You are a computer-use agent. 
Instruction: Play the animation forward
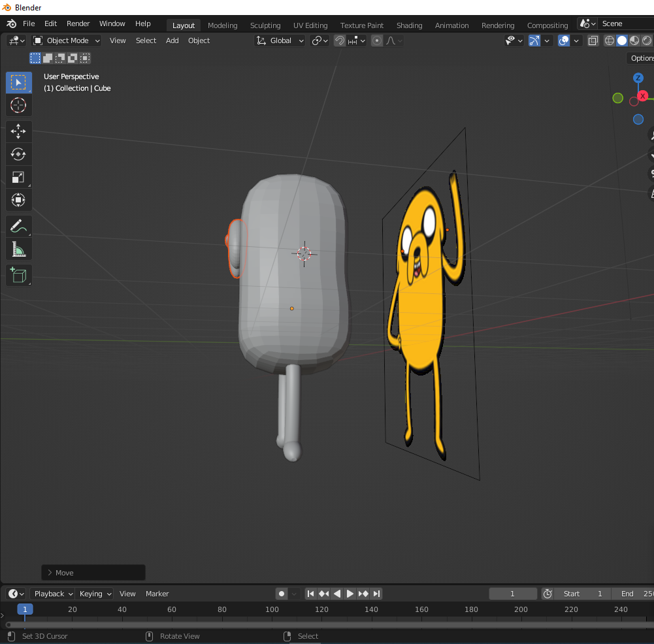350,594
